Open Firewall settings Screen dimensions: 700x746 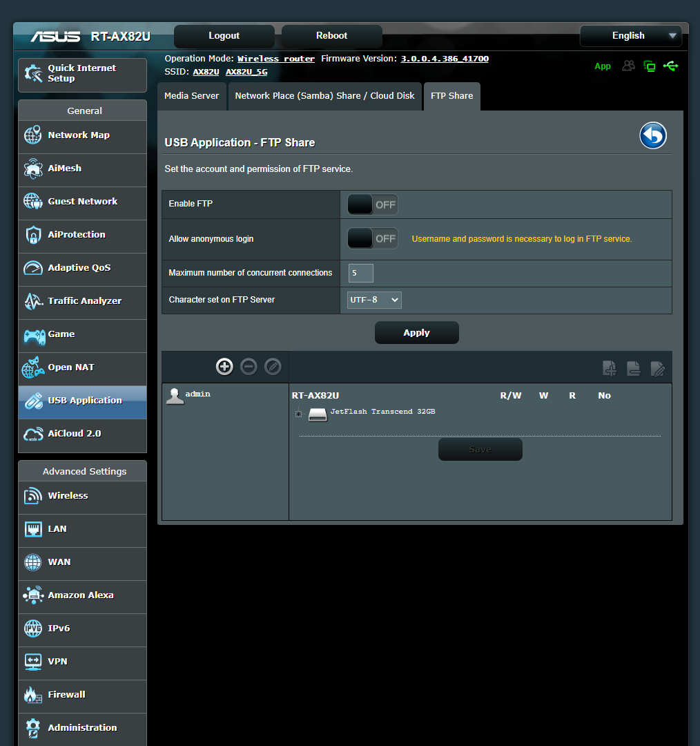[82, 696]
